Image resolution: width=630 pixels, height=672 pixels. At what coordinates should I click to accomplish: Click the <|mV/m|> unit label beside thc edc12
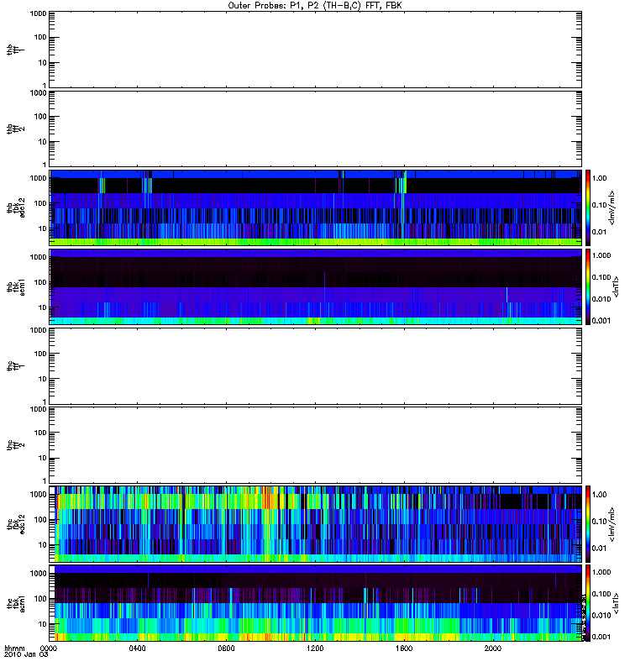click(612, 524)
